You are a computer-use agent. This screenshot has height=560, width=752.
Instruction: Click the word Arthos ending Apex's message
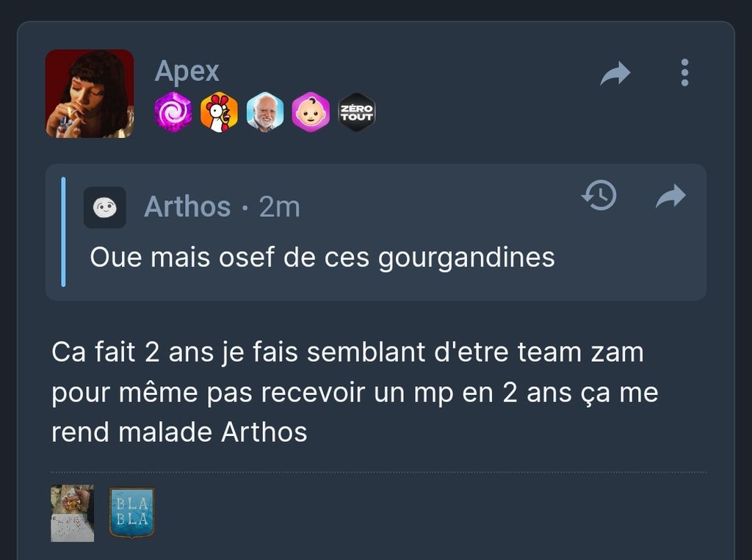pos(264,432)
